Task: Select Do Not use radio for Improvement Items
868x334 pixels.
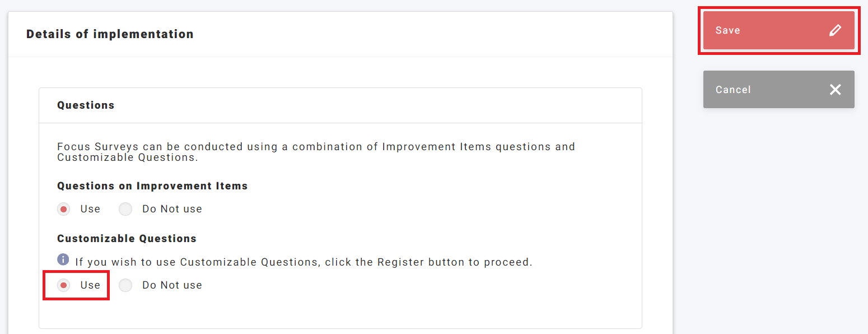Action: 125,209
